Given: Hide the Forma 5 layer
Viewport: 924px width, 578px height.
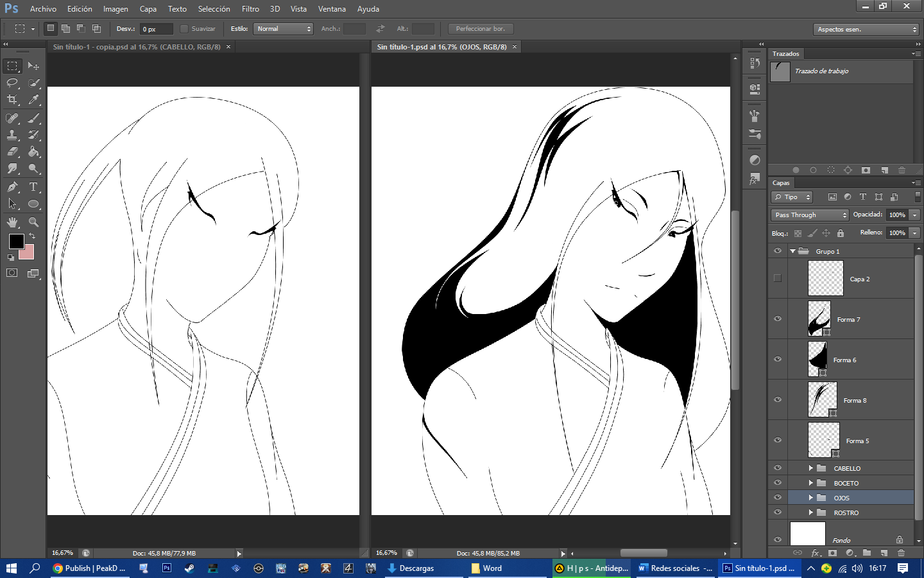Looking at the screenshot, I should (778, 440).
